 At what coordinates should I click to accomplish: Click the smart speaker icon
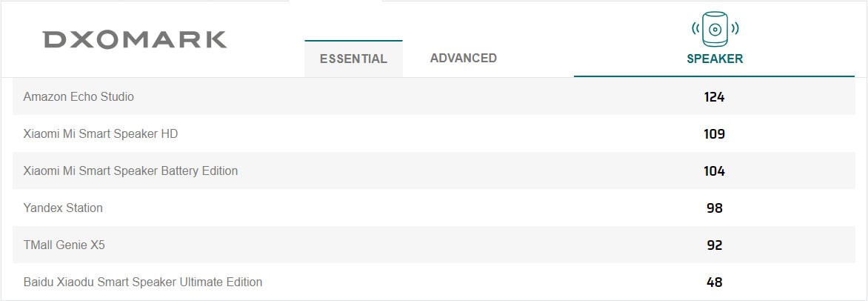click(715, 29)
